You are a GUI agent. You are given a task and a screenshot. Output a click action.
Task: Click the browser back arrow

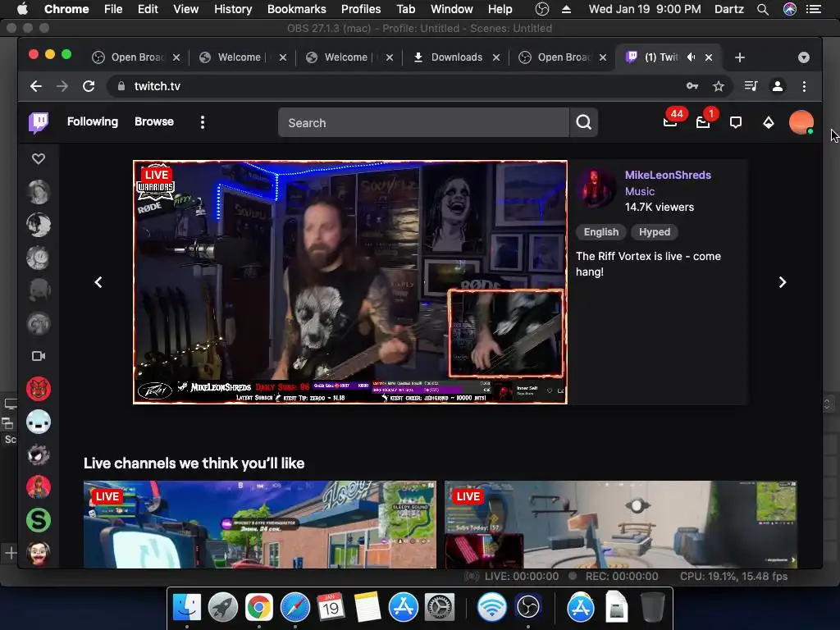[x=36, y=86]
